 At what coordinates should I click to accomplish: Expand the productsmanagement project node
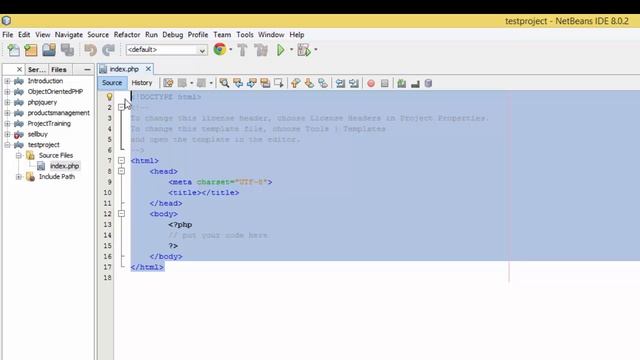[x=7, y=113]
